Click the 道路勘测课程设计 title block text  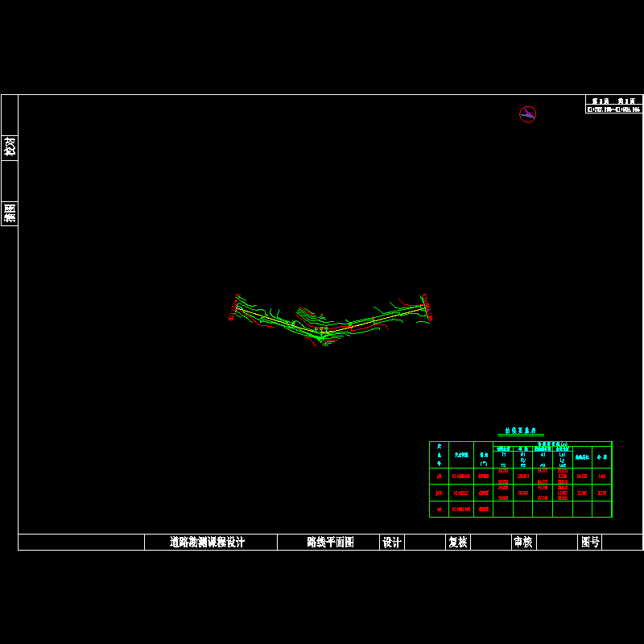pyautogui.click(x=208, y=543)
